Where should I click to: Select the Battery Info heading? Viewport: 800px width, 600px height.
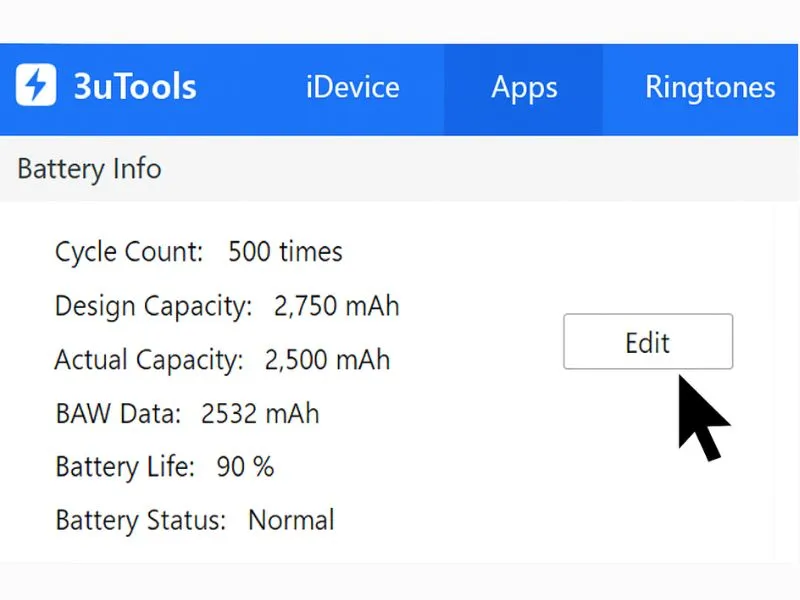click(89, 169)
